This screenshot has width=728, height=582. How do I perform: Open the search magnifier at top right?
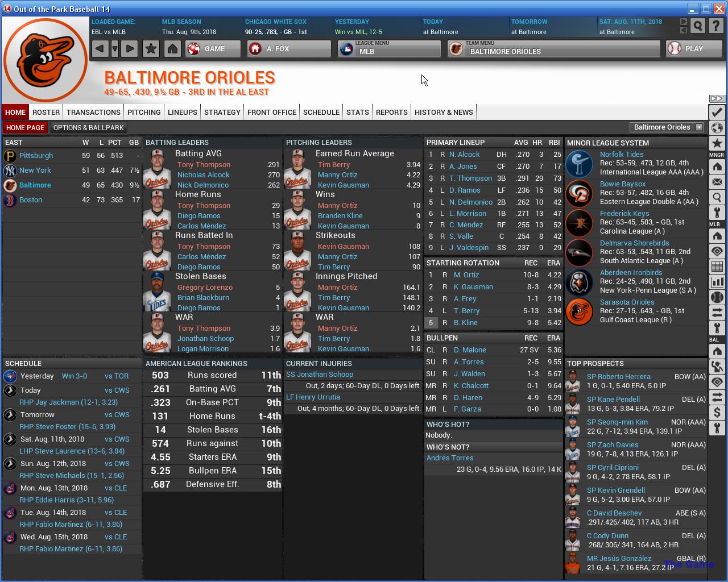coord(698,26)
